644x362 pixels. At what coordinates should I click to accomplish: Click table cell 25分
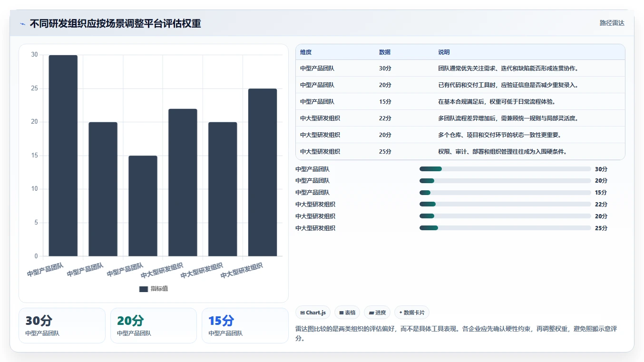point(385,152)
